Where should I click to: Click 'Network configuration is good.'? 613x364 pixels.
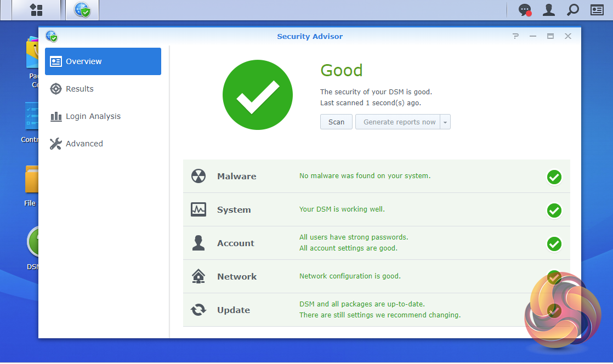[350, 276]
